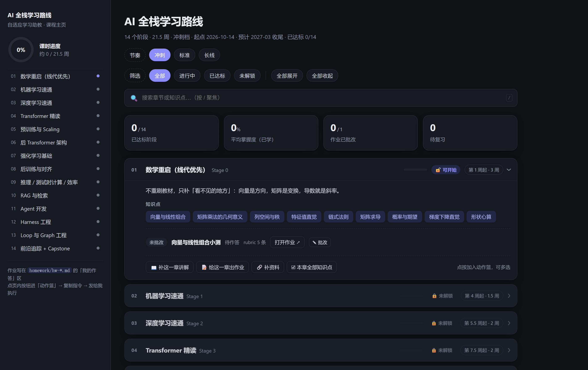Focus the 搜索章节或知识点 search field
Screen dimensions: 588x370
pos(321,98)
